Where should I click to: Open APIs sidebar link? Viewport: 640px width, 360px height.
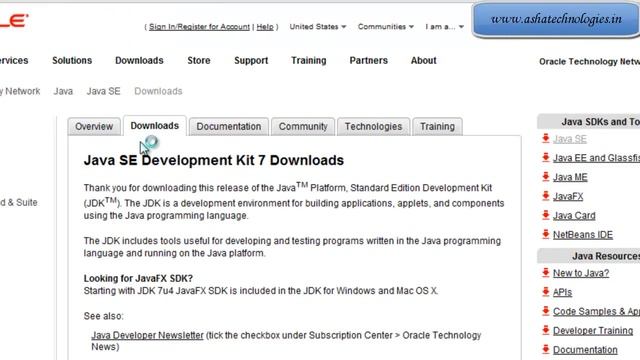point(562,292)
